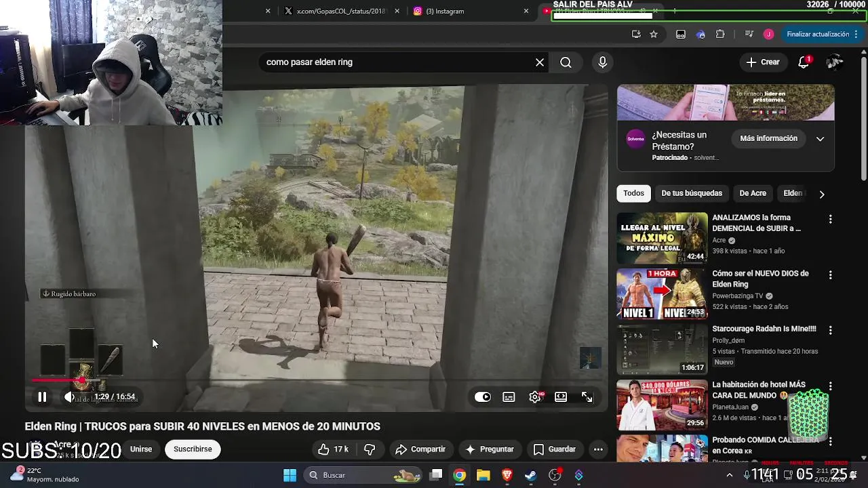The height and width of the screenshot is (488, 868).
Task: Open 'Probando COMIDA CALLEJERA en Corea' video
Action: click(662, 449)
